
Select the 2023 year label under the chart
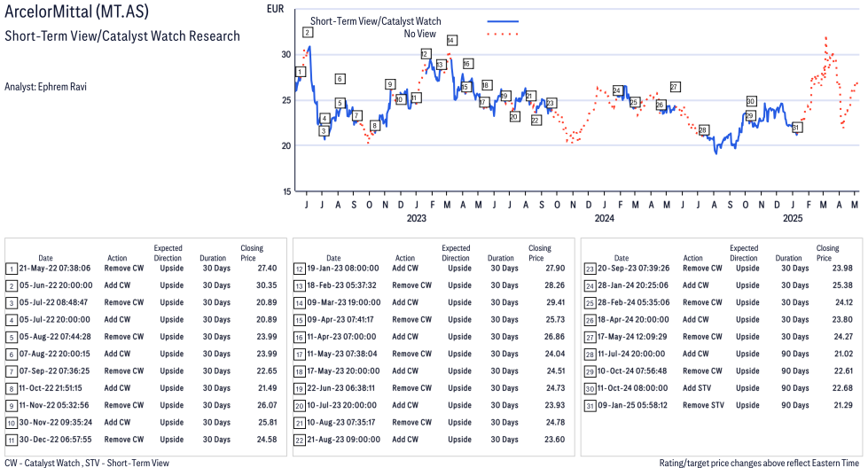coord(417,218)
